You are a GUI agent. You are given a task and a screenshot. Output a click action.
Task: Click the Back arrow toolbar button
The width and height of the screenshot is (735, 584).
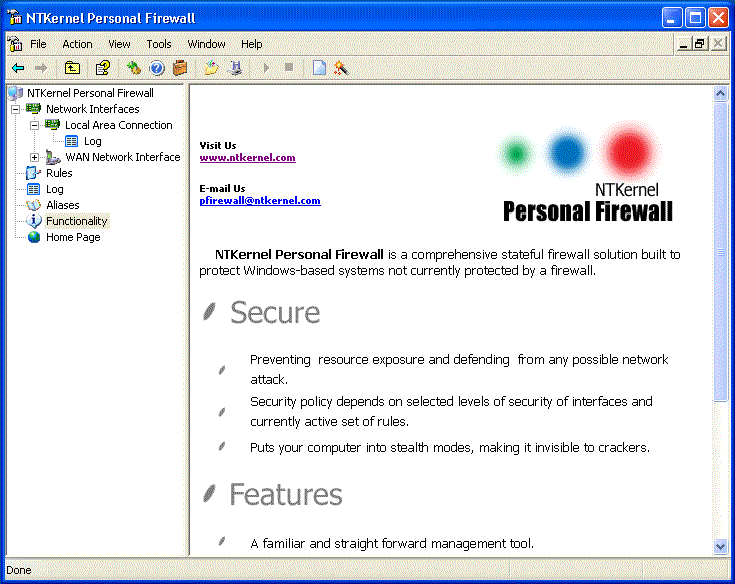18,68
